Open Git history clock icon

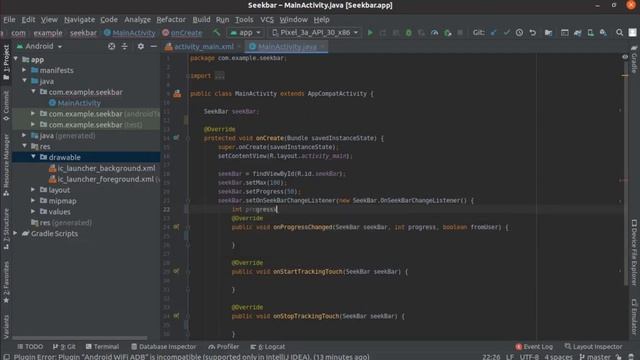[x=519, y=33]
